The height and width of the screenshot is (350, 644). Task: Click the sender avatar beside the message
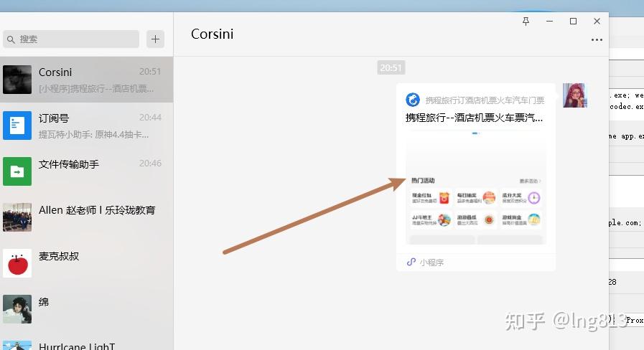point(575,95)
